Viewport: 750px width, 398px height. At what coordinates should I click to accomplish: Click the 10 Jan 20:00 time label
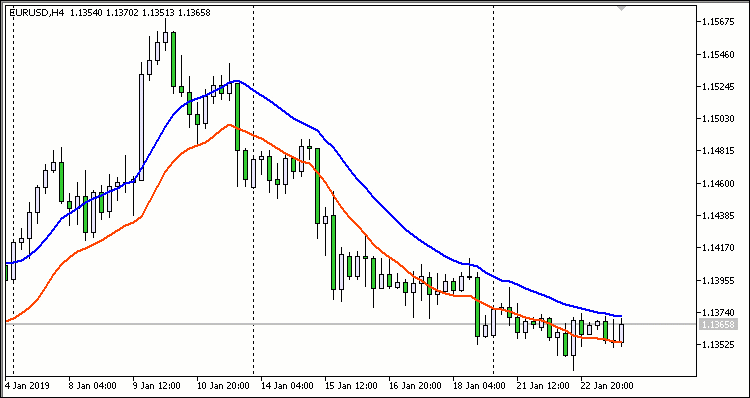point(223,386)
